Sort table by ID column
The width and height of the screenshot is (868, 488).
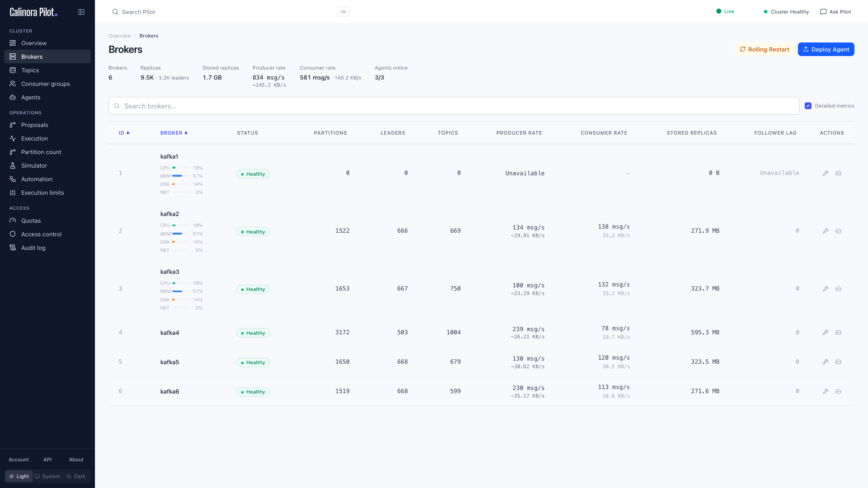click(124, 133)
